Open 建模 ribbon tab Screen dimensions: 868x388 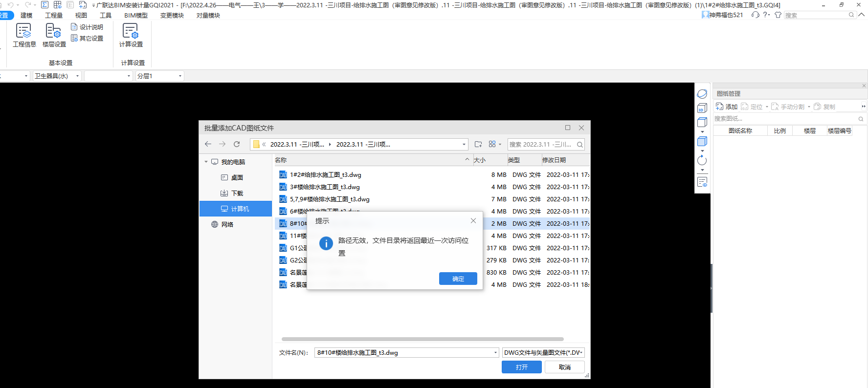pyautogui.click(x=26, y=15)
